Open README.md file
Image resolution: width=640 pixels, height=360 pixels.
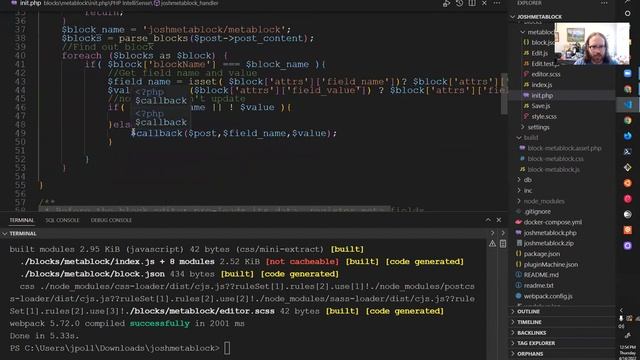click(541, 275)
